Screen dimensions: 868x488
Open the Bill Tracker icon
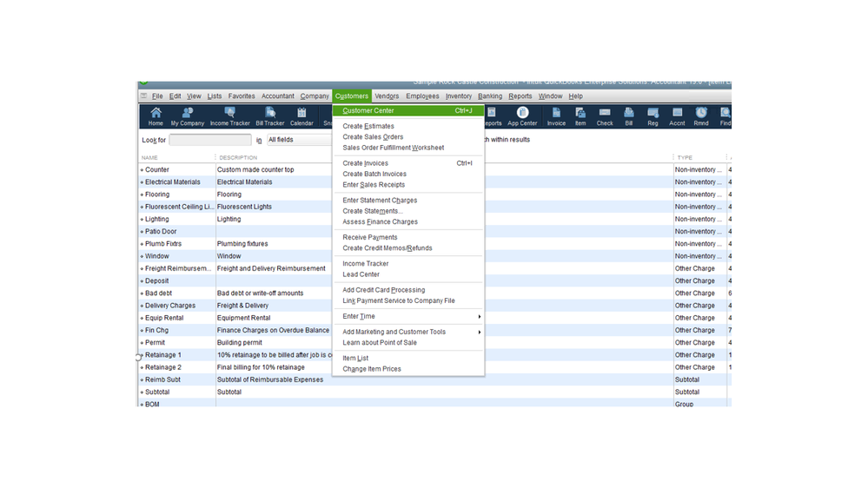pos(269,116)
